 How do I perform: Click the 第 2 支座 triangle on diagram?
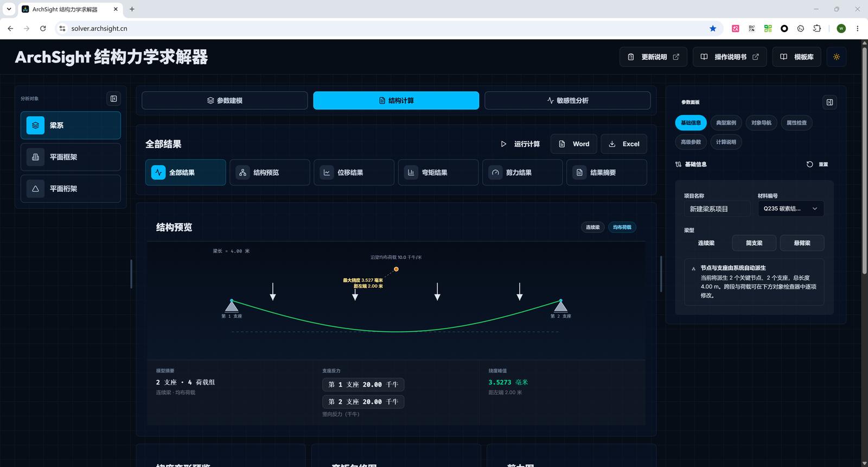tap(560, 307)
